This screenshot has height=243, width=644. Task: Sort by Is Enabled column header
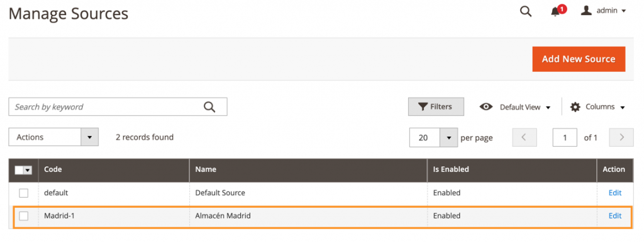pos(512,170)
